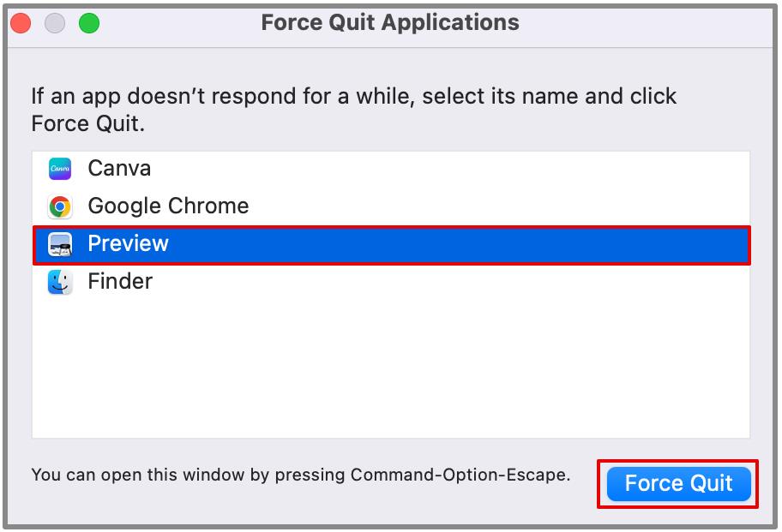This screenshot has height=532, width=782.
Task: Close the dialog with the red button
Action: pos(21,23)
